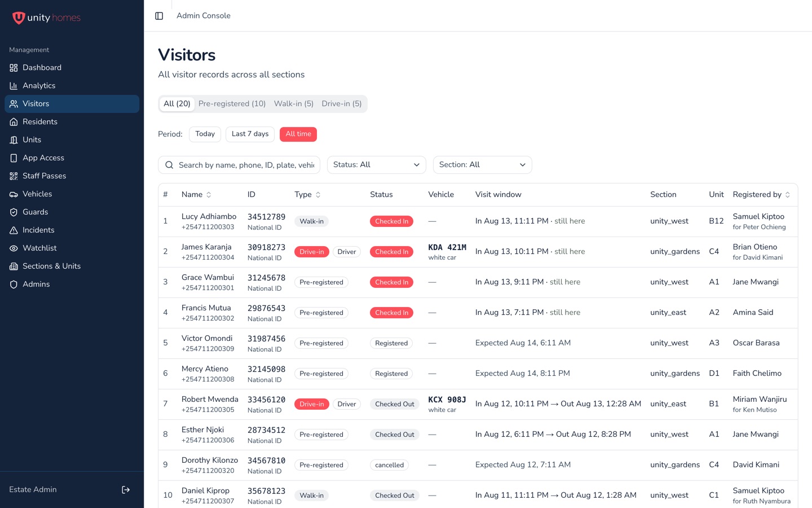Image resolution: width=812 pixels, height=508 pixels.
Task: Open Residents page from sidebar
Action: click(72, 122)
